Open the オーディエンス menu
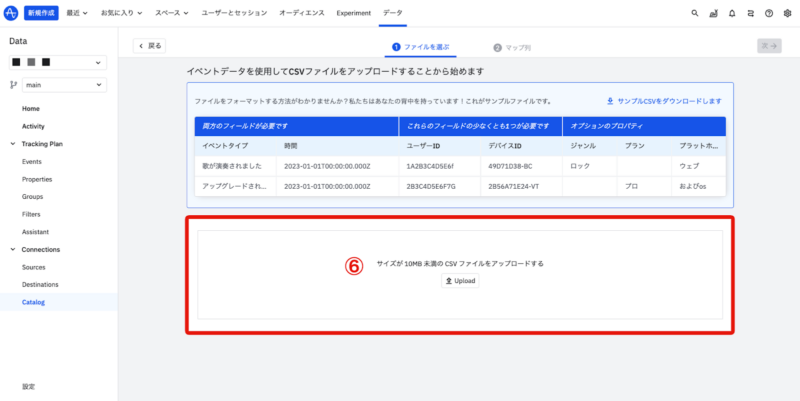Viewport: 800px width, 401px height. [302, 13]
